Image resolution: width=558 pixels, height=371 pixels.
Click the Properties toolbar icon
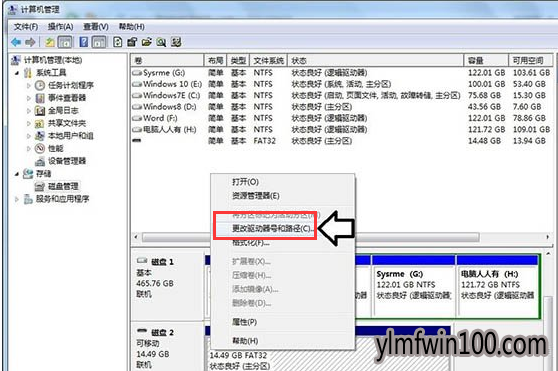click(x=132, y=42)
